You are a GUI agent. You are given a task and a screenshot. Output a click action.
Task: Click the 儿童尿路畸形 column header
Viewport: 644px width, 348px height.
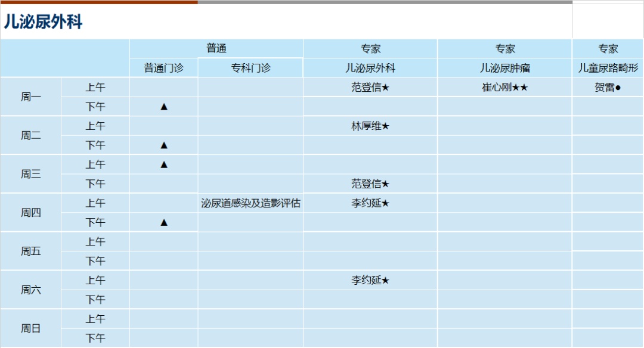click(x=608, y=68)
